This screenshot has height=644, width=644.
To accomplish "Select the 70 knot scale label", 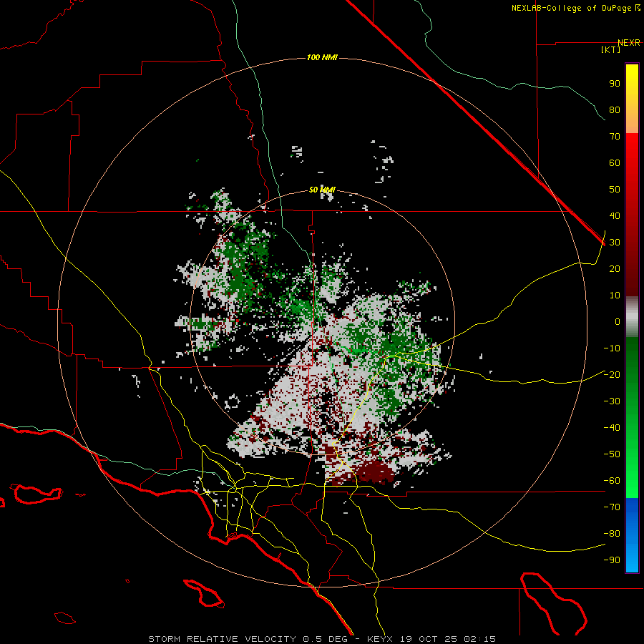I will tap(615, 137).
